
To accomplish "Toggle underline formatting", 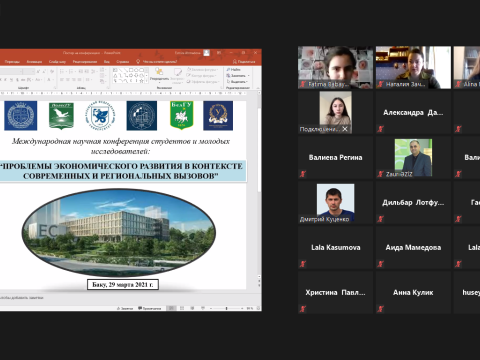I will (x=11, y=80).
